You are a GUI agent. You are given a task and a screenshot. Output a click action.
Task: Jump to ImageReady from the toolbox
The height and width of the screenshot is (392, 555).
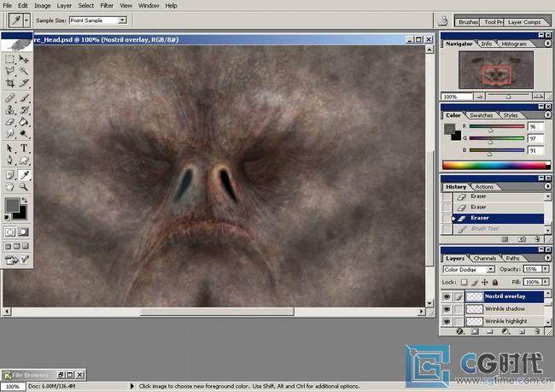coord(16,260)
